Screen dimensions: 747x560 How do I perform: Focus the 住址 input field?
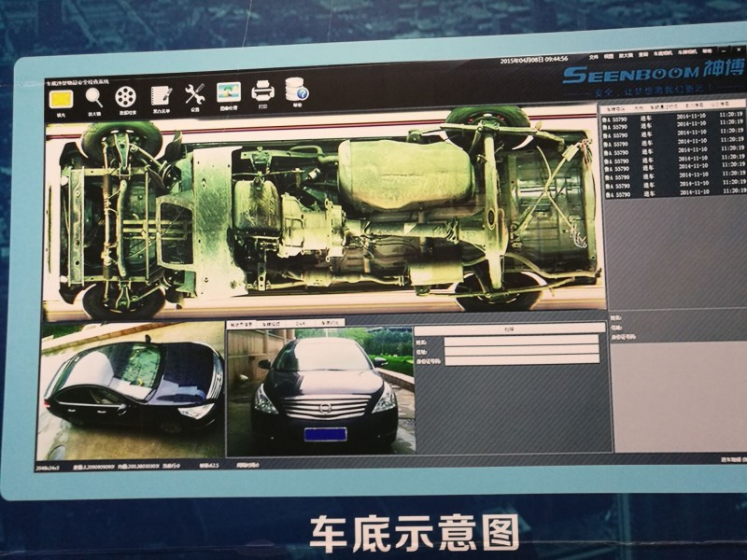point(521,351)
